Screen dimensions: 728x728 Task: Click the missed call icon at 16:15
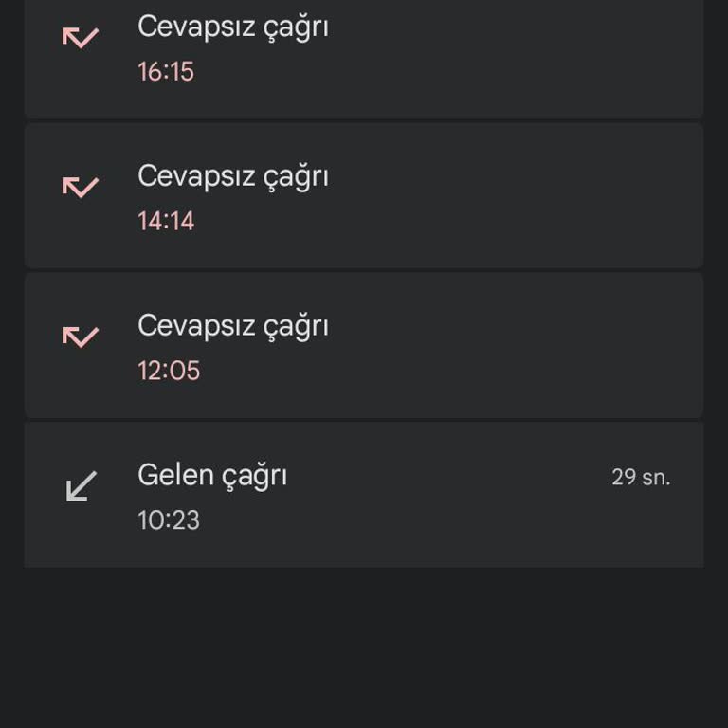click(81, 38)
